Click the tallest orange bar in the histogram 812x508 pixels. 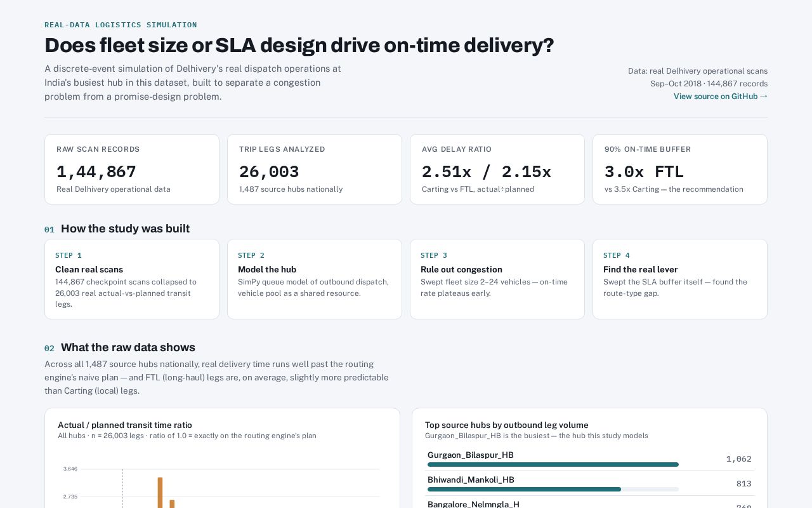tap(160, 493)
